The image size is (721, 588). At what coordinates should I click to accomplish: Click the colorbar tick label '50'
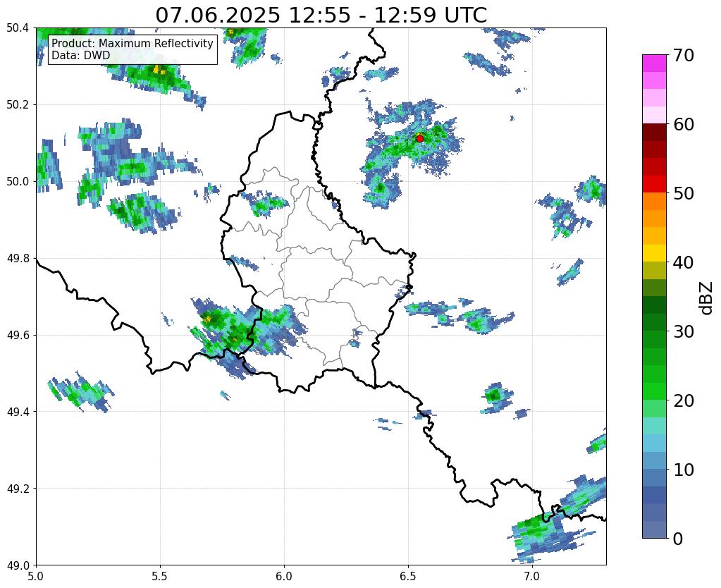pos(683,193)
